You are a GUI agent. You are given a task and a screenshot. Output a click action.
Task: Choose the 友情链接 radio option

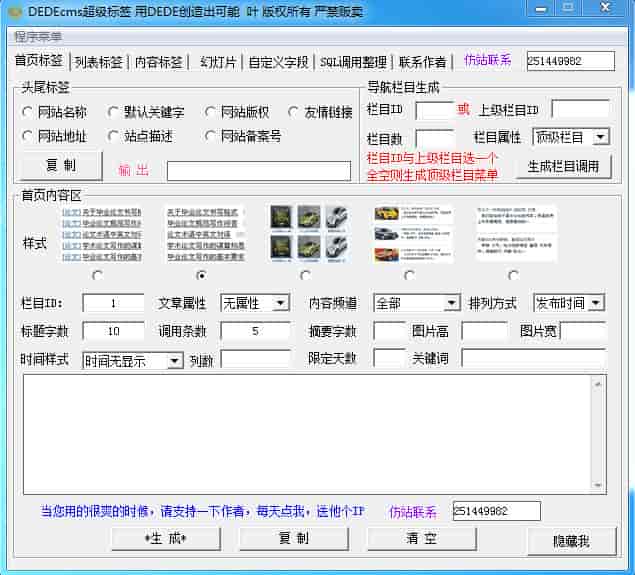click(294, 112)
